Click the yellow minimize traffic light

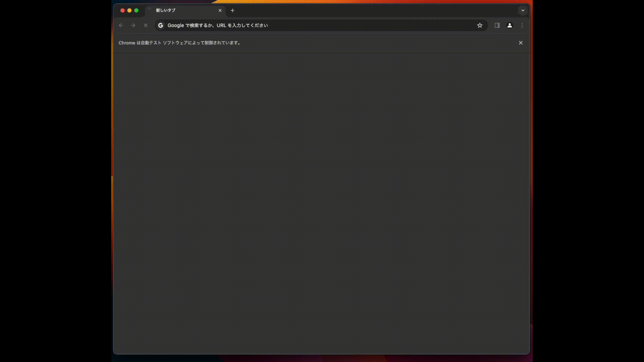[x=130, y=10]
